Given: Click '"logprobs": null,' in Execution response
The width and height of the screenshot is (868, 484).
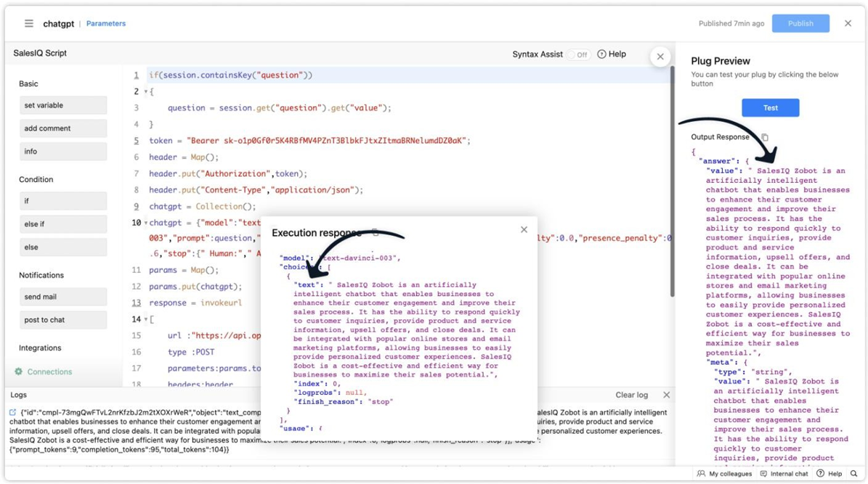Looking at the screenshot, I should coord(330,393).
